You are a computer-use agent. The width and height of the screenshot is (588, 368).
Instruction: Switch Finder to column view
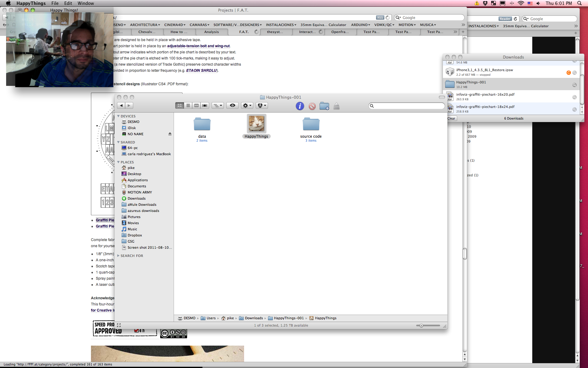pos(196,105)
